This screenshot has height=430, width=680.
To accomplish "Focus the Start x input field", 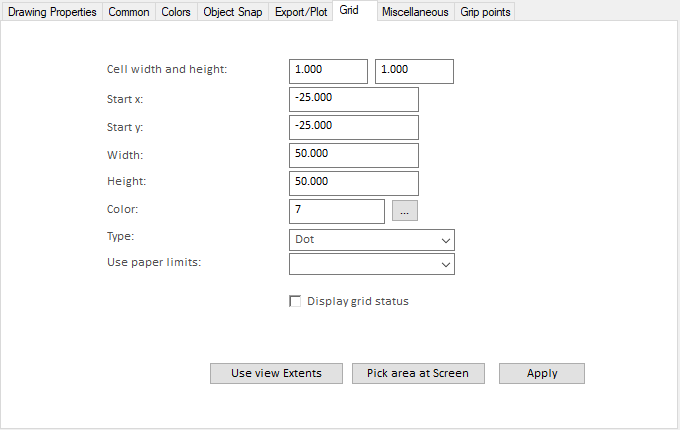I will (x=353, y=99).
